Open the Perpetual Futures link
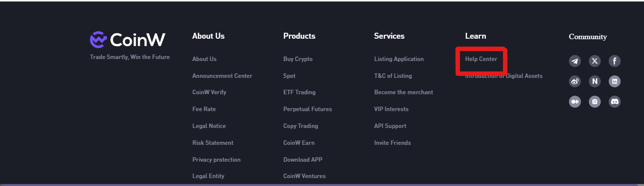 [x=308, y=109]
